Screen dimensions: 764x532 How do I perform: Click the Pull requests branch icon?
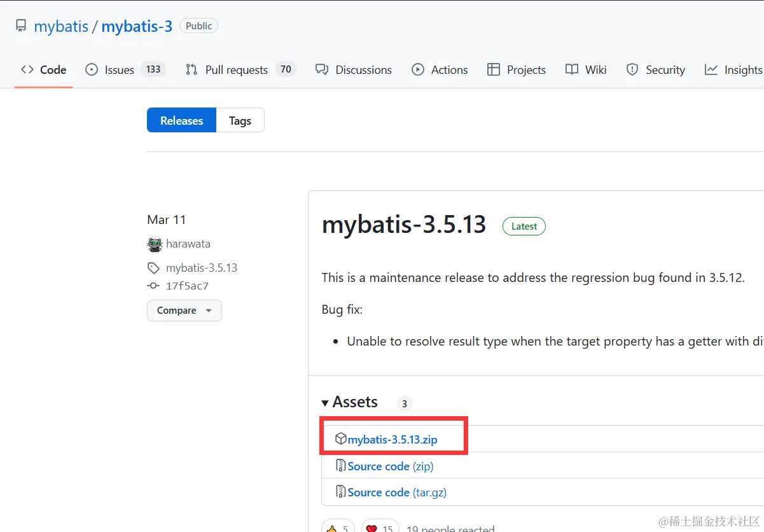tap(191, 69)
